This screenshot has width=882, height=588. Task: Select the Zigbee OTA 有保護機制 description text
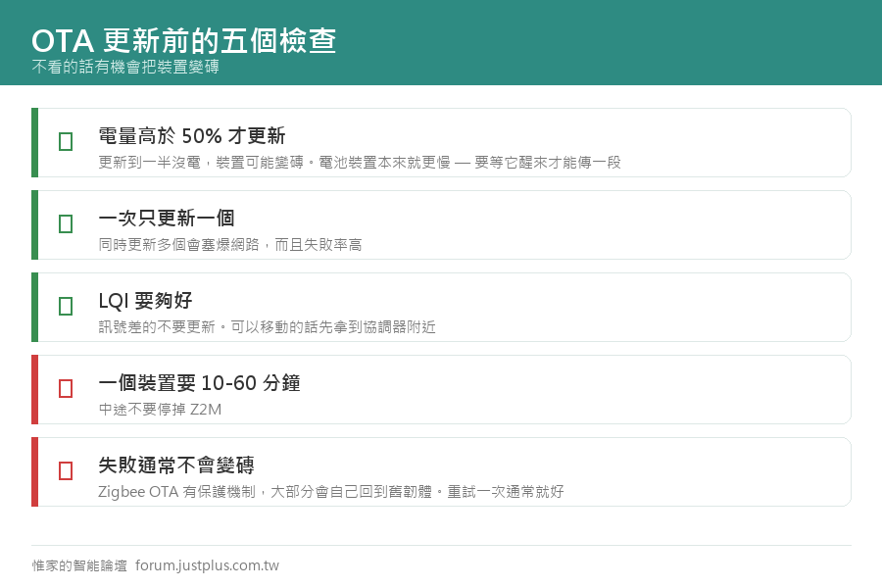[331, 492]
